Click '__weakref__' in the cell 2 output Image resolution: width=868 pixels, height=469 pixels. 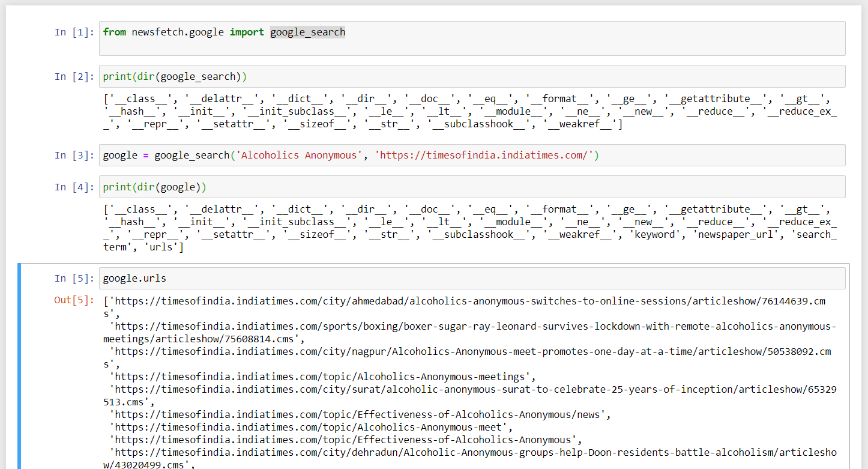point(580,124)
